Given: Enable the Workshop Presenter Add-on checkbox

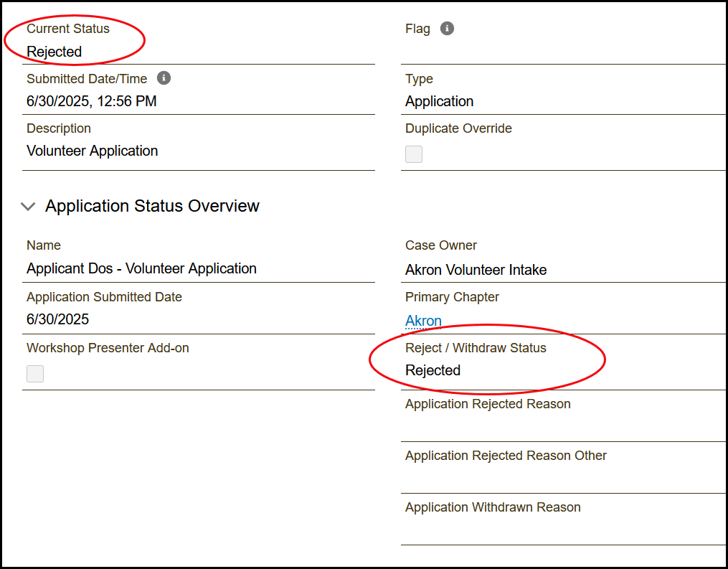Looking at the screenshot, I should click(35, 374).
